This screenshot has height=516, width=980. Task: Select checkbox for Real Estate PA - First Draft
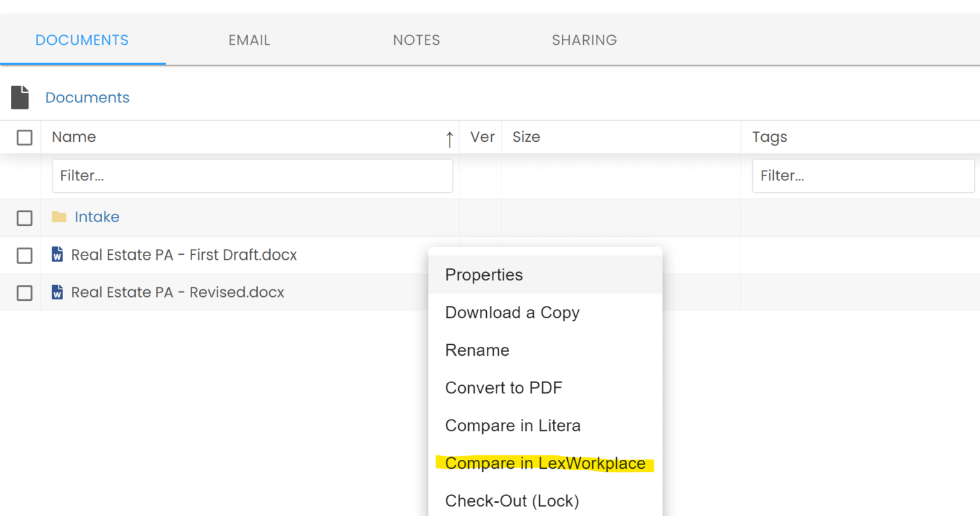pyautogui.click(x=24, y=255)
